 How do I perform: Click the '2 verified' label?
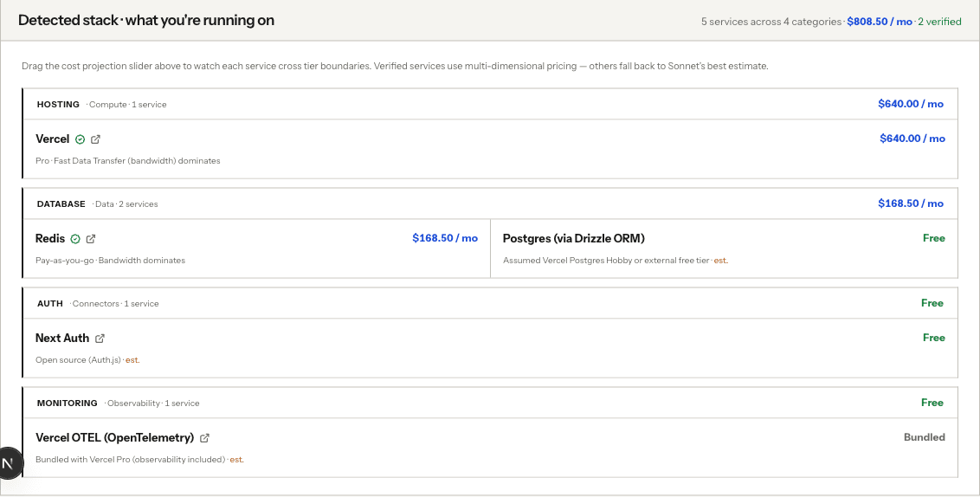pos(939,22)
